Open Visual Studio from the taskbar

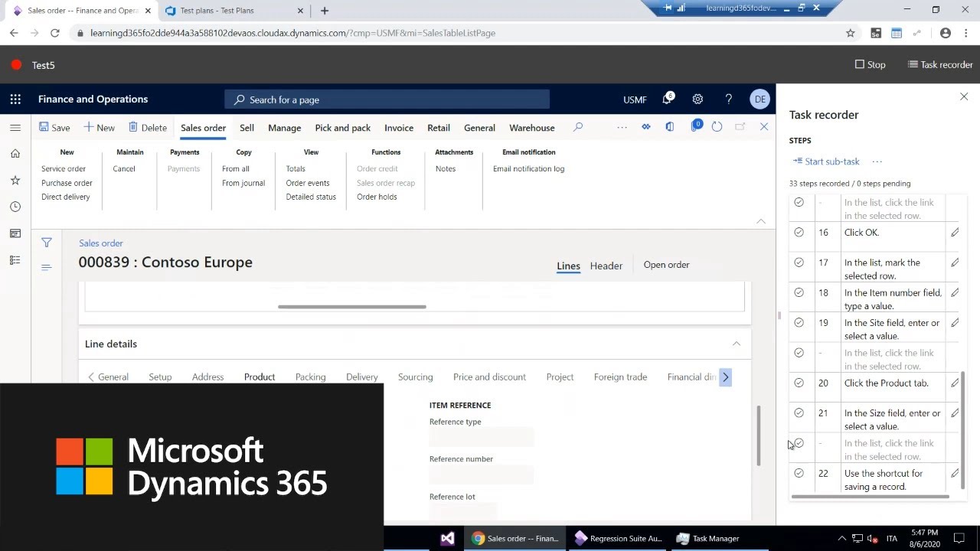pos(448,539)
